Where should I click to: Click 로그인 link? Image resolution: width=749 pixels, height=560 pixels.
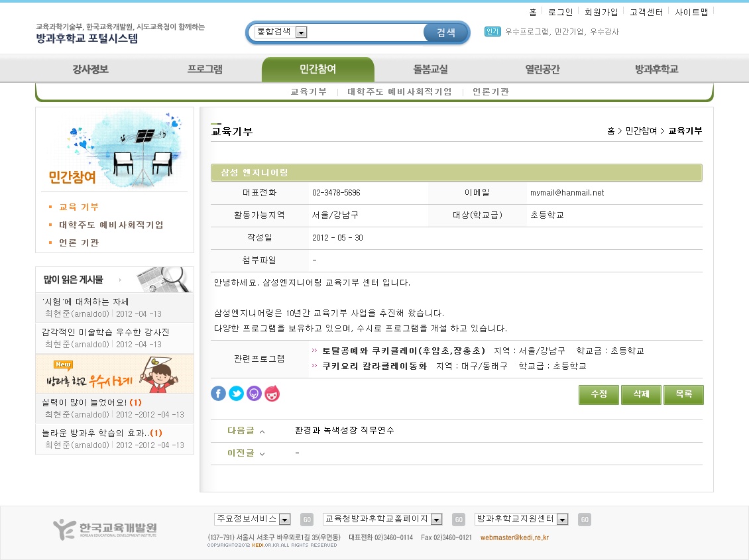pyautogui.click(x=560, y=12)
